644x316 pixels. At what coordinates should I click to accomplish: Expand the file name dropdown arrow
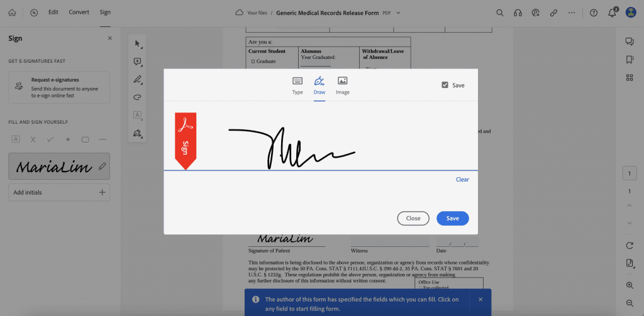coord(398,13)
